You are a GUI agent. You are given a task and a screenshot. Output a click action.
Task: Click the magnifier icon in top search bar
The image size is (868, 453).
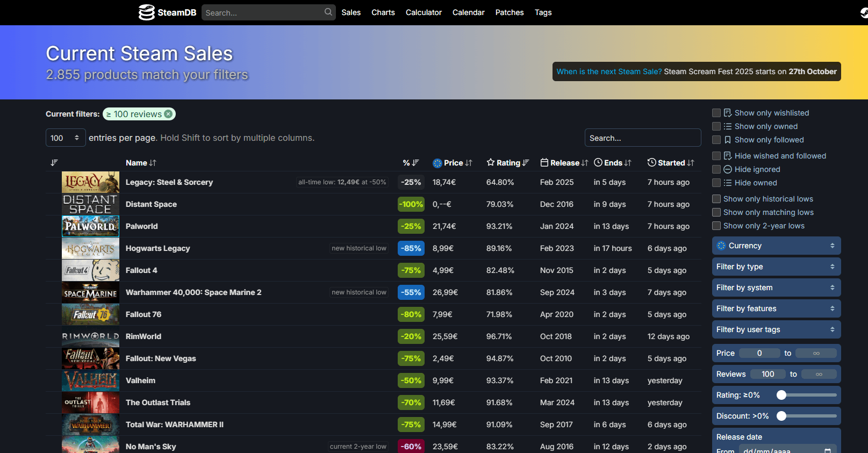point(328,12)
